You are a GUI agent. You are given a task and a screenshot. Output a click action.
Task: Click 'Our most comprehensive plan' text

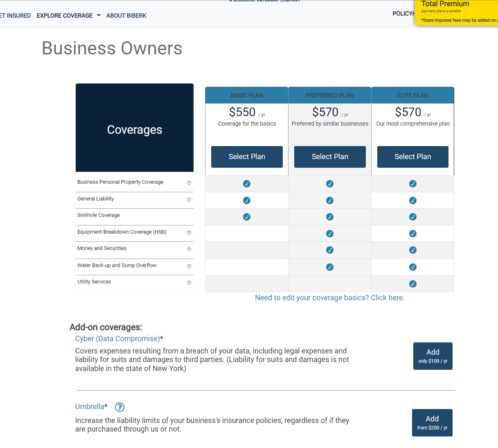[x=413, y=124]
